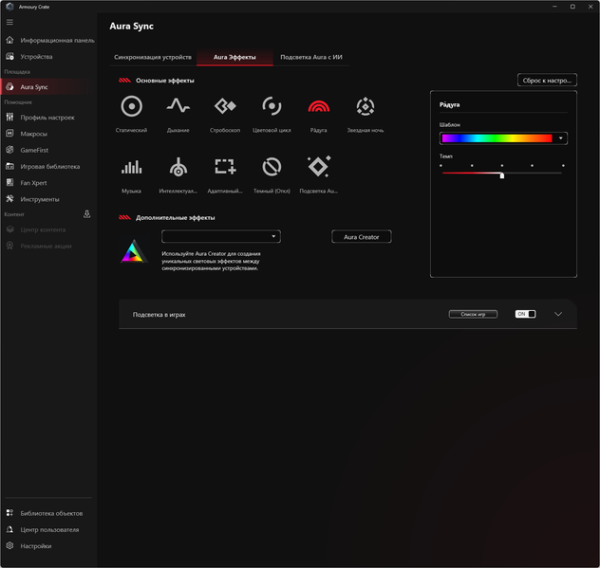This screenshot has height=568, width=600.
Task: Open Рекламные акции in sidebar
Action: click(49, 246)
